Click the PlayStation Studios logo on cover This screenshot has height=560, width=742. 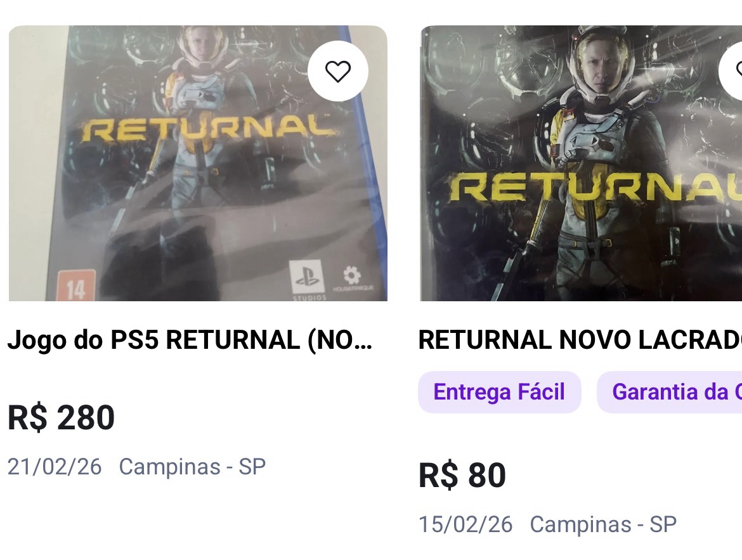coord(308,280)
